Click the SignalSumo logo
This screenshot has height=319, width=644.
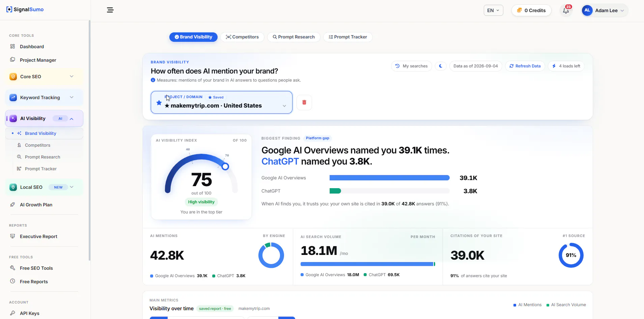point(25,9)
